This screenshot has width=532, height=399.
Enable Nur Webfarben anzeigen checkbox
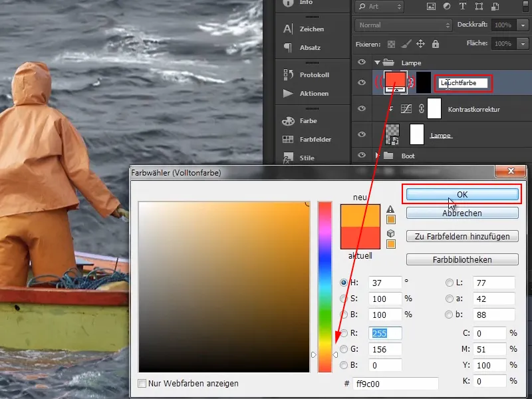tap(142, 384)
